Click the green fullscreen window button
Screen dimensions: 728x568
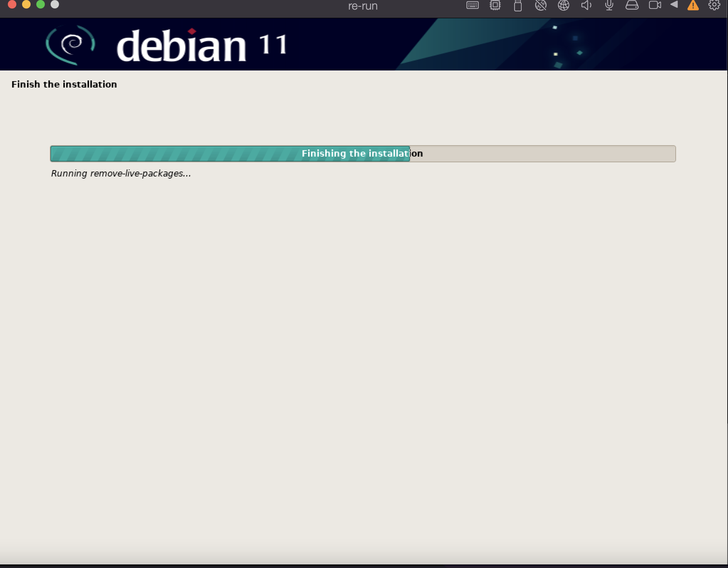[41, 4]
